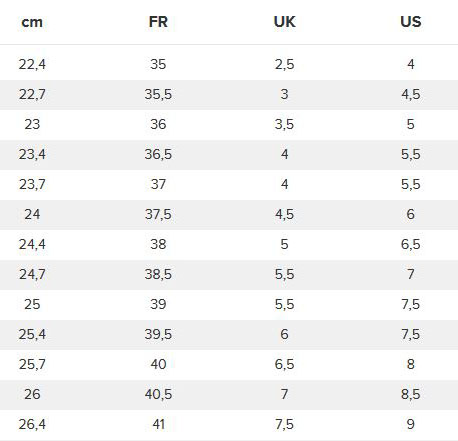Select FR size 38,5 cell
This screenshot has height=441, width=458.
point(158,274)
